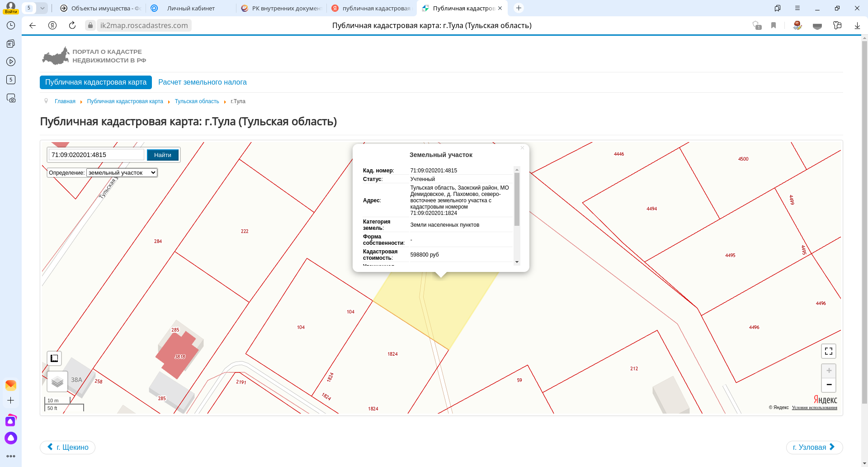Close the land plot info popup

point(522,148)
